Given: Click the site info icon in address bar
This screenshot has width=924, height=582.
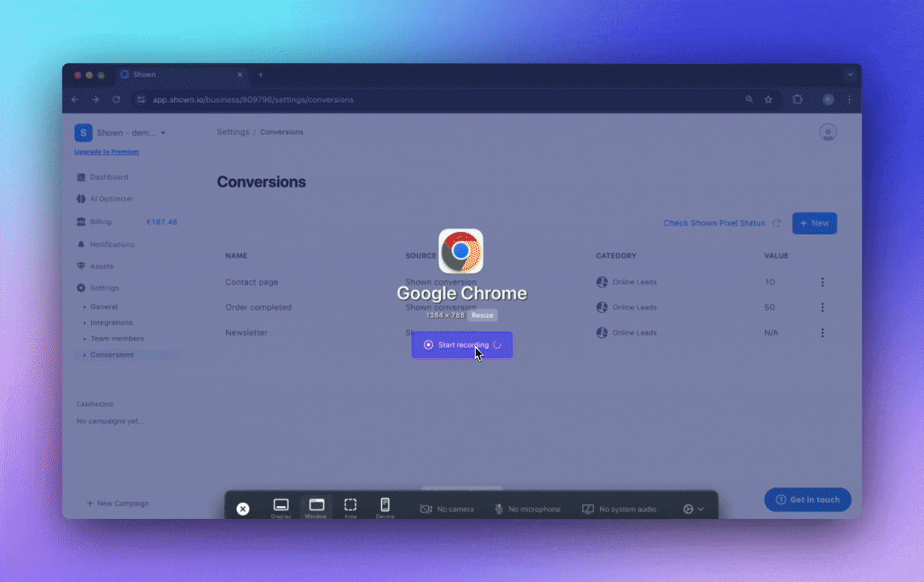Looking at the screenshot, I should (x=141, y=99).
